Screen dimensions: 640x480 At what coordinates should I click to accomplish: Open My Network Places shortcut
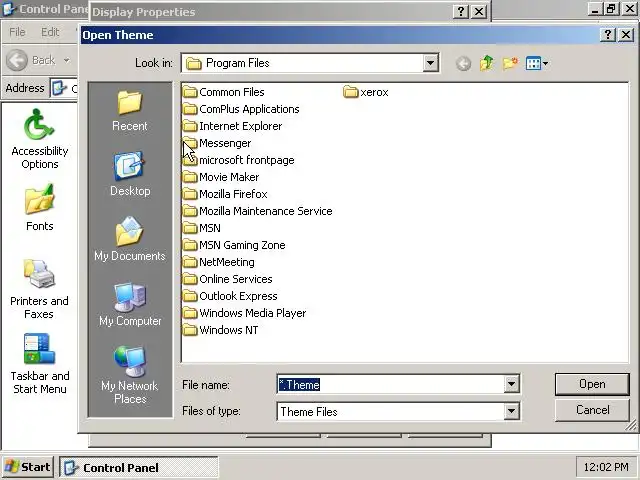pos(130,375)
